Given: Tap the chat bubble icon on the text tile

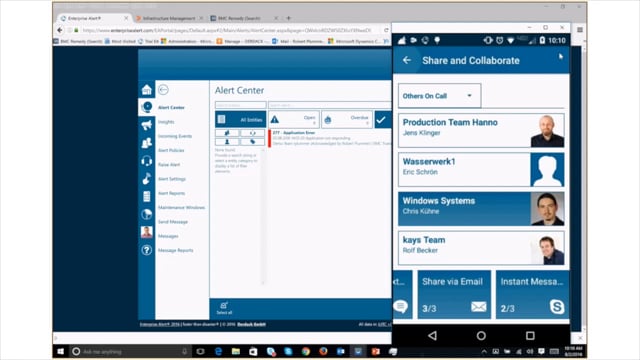Looking at the screenshot, I should coord(400,306).
